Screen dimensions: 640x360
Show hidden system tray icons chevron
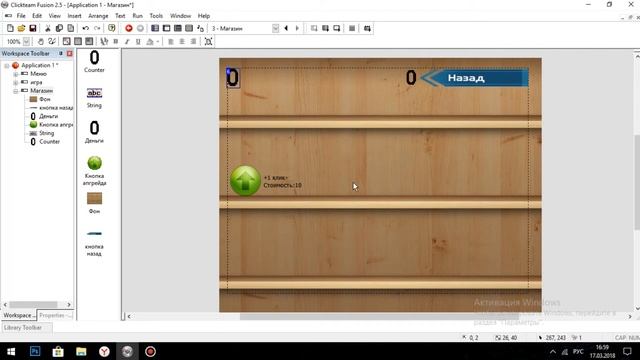[553, 351]
